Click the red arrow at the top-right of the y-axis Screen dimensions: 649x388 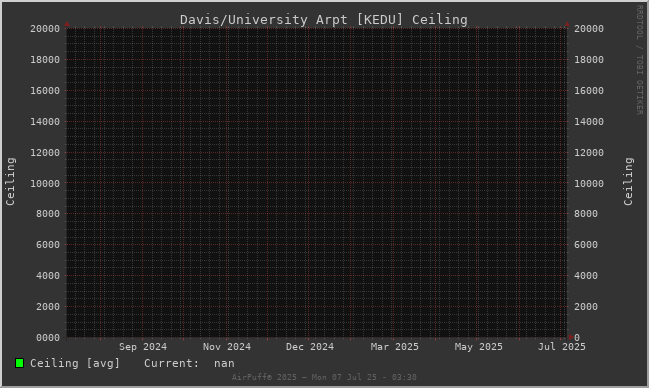tap(567, 24)
